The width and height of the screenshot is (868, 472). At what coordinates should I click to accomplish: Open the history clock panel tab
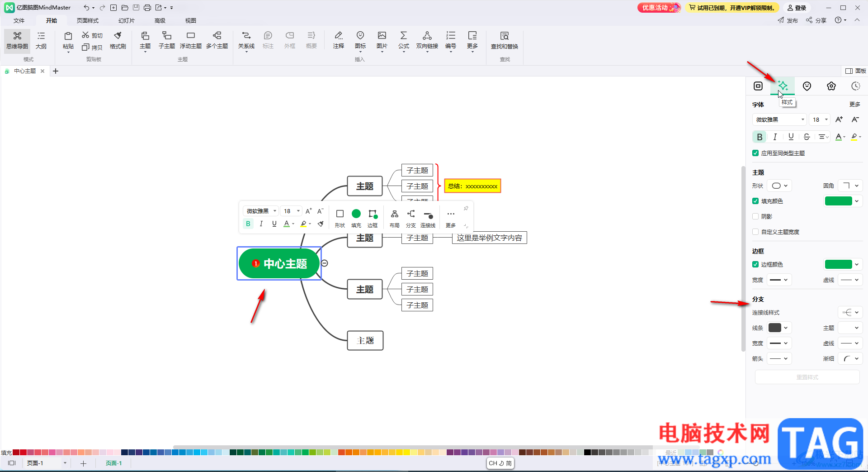point(855,86)
